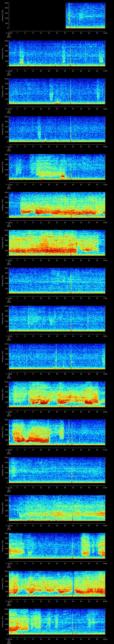114x644 pixels.
Task: Select the spectrogram panel starting at 11:24:00
Action: click(57, 584)
